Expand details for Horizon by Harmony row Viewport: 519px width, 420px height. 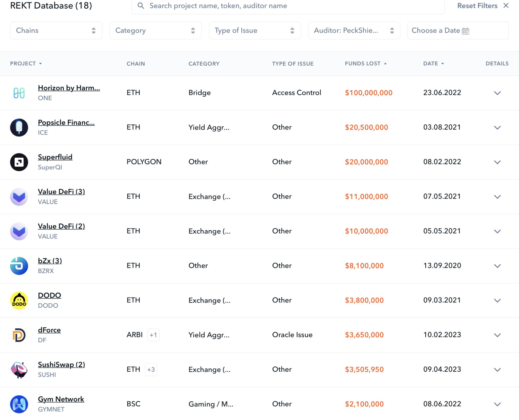pos(497,93)
